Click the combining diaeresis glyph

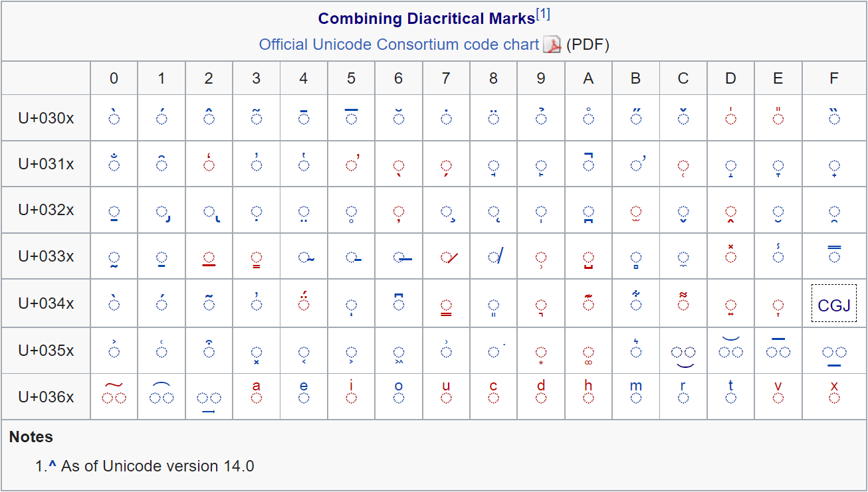(494, 117)
